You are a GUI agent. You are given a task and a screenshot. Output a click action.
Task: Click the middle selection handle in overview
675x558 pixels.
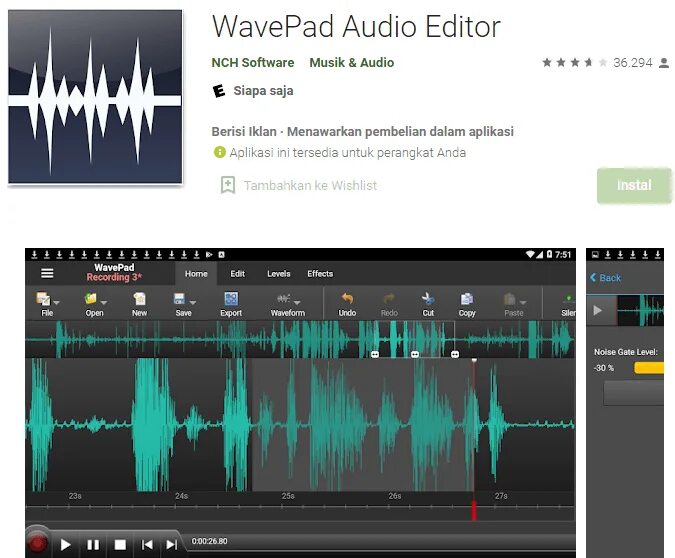415,354
